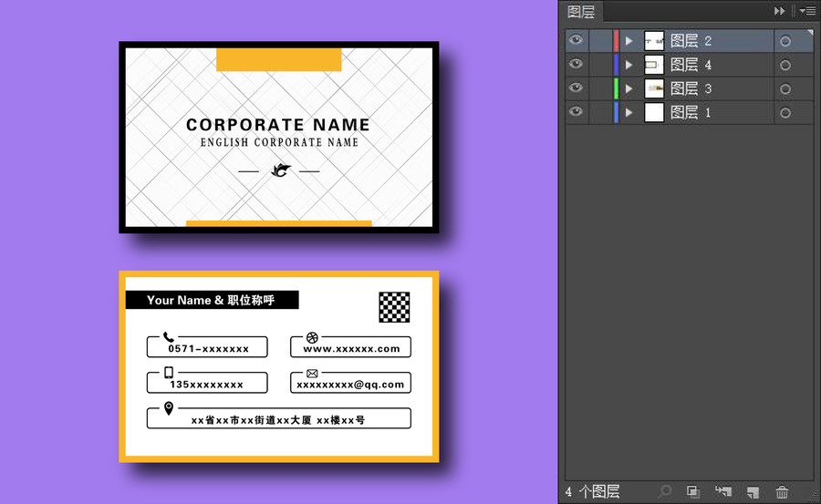Select the 图层 1 thumbnail
Image resolution: width=821 pixels, height=504 pixels.
(x=654, y=112)
